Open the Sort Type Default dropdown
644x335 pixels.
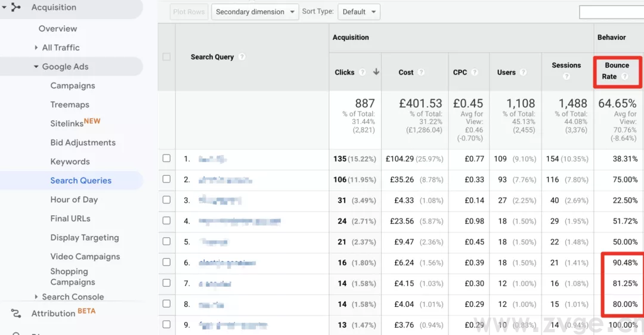[x=358, y=12]
